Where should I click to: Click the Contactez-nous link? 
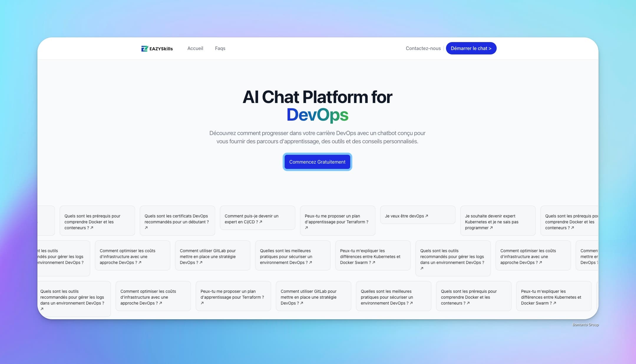[x=423, y=48]
